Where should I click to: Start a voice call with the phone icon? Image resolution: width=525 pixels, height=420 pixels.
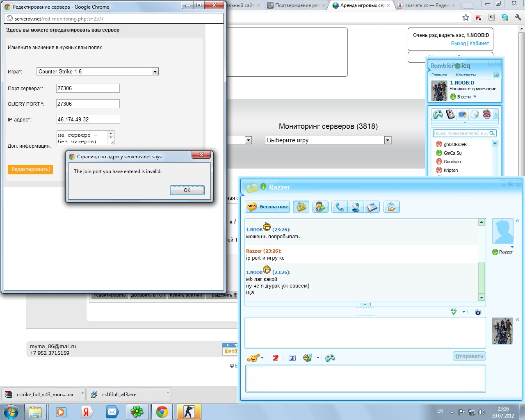340,207
